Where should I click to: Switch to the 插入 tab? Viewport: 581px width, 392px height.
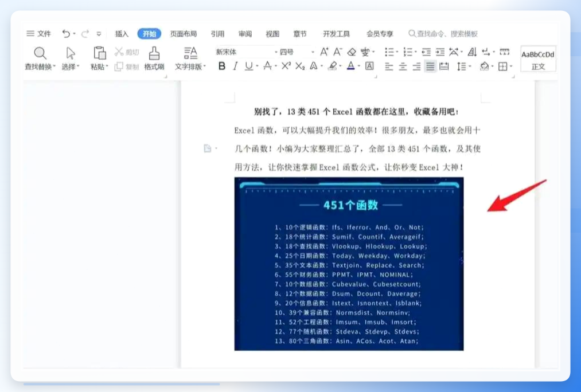click(x=122, y=34)
